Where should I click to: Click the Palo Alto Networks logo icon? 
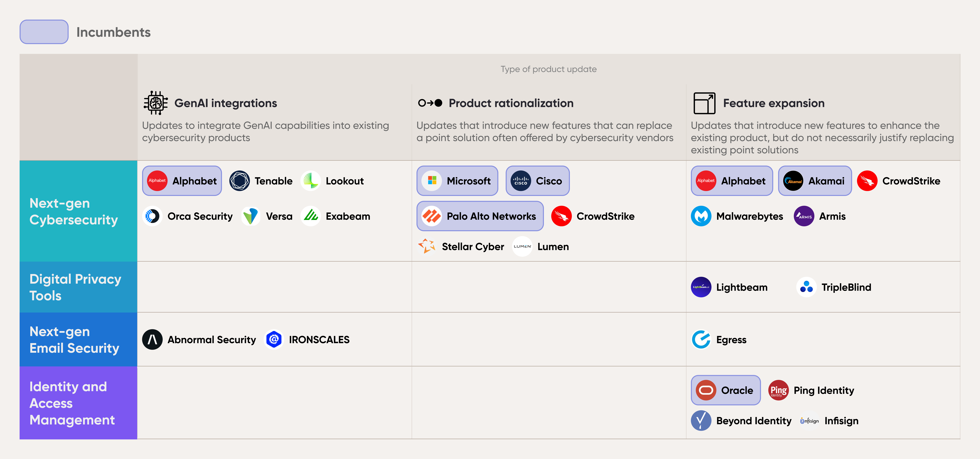tap(432, 216)
